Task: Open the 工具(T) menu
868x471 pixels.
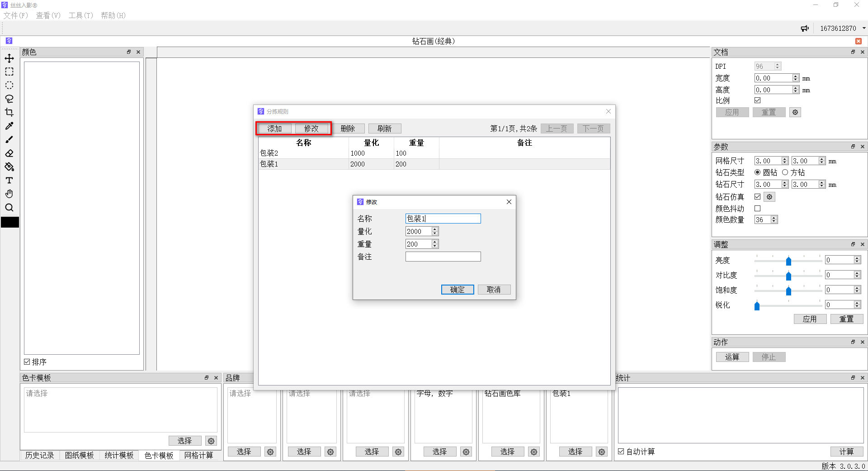Action: coord(80,15)
